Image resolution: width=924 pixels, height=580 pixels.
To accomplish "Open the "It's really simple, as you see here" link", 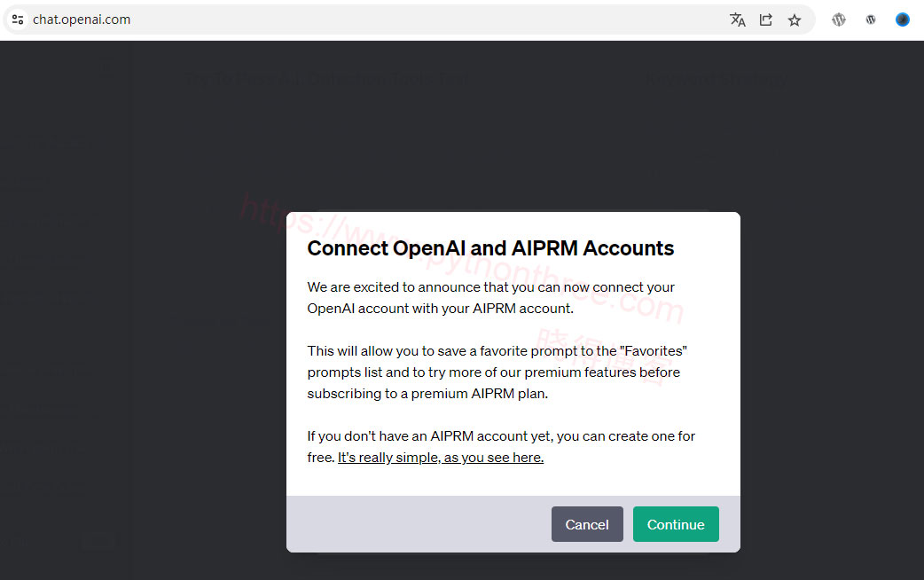I will (x=441, y=458).
